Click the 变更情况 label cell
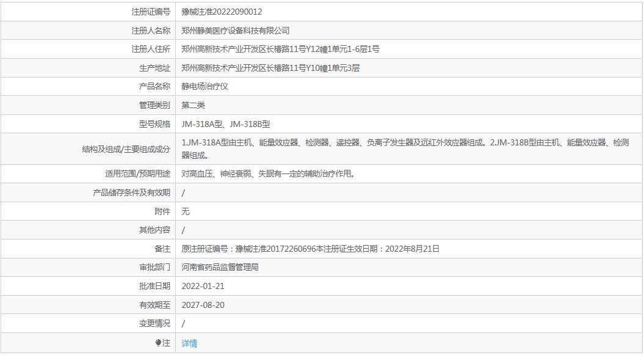 [88, 324]
